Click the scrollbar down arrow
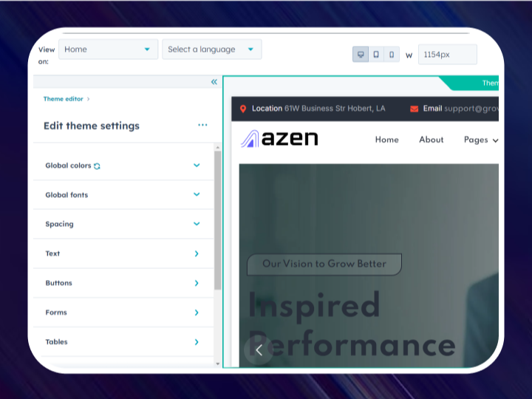Screen dimensions: 532x399 (217, 364)
